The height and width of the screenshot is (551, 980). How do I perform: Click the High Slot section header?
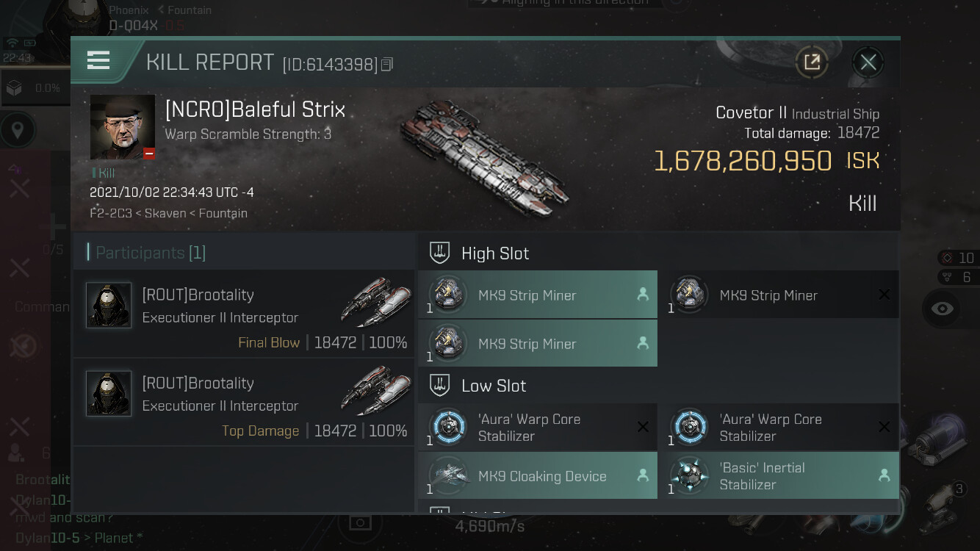coord(495,253)
